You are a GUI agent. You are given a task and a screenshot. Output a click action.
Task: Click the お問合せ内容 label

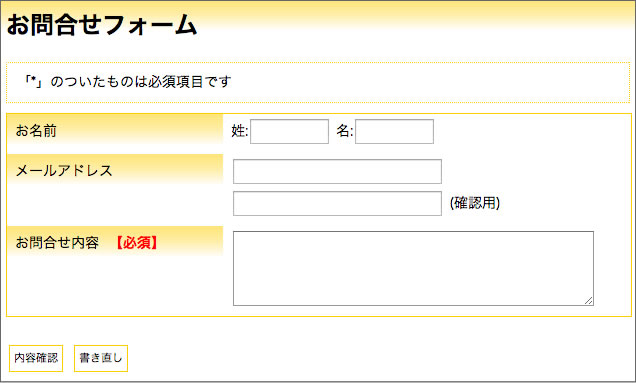tap(57, 243)
